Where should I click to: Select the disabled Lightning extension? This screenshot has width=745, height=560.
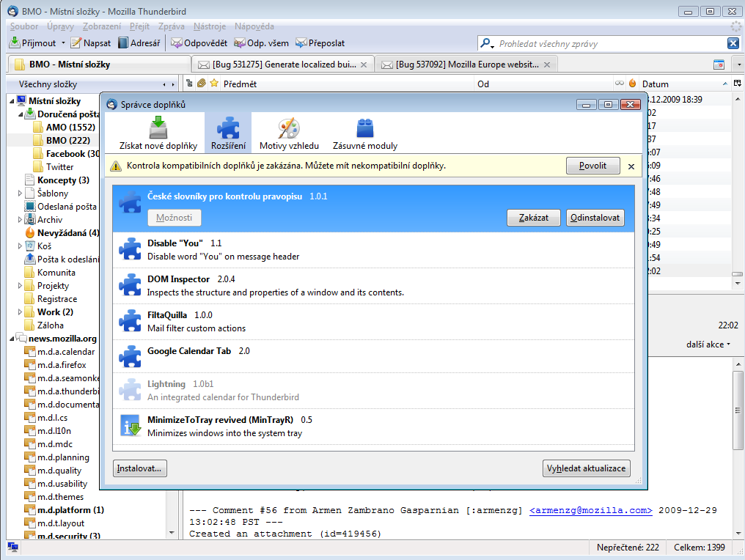[x=373, y=391]
